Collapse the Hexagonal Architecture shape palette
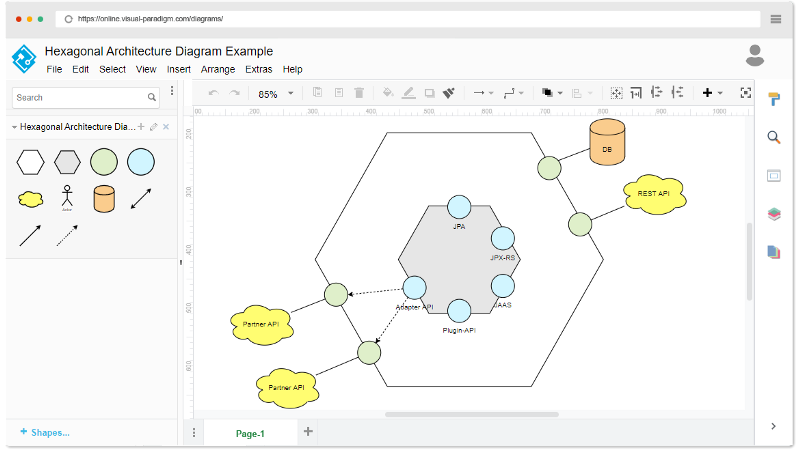The image size is (800, 454). [14, 127]
